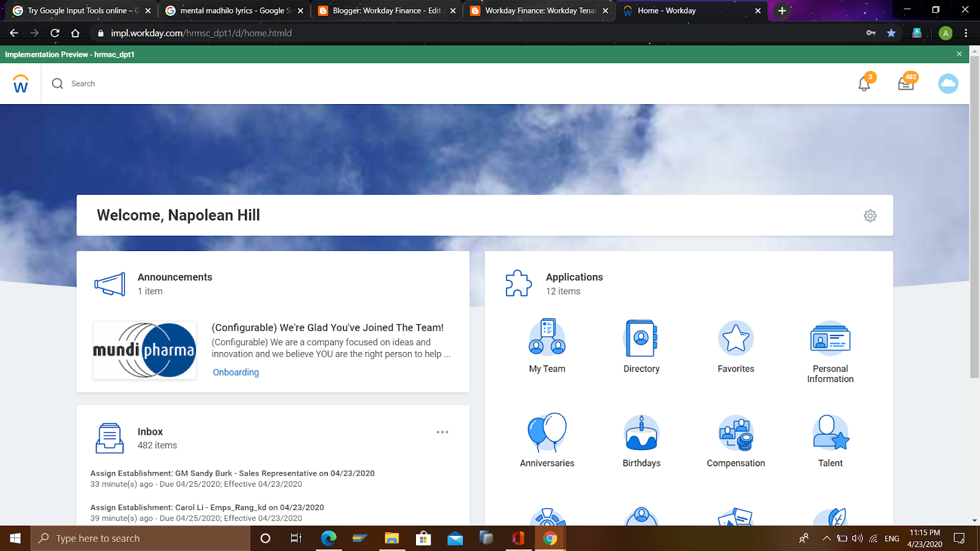This screenshot has width=980, height=551.
Task: Toggle the bookmark star in the address bar
Action: [891, 33]
